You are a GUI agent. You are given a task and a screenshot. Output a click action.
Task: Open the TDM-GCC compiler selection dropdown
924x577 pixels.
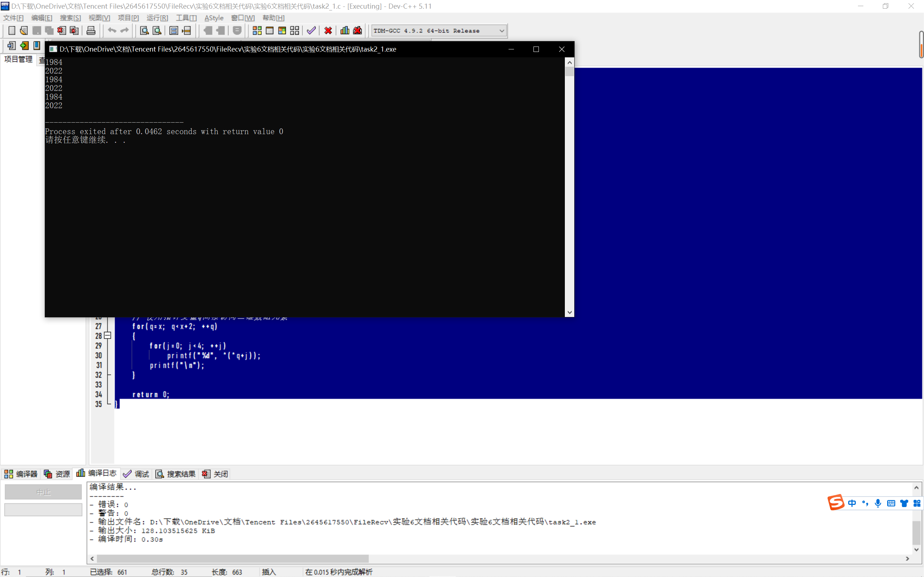502,31
